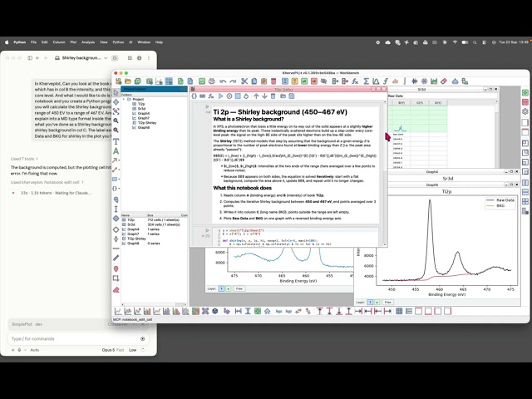Click Ti2p row in the lower file list
The width and height of the screenshot is (532, 399).
click(154, 219)
